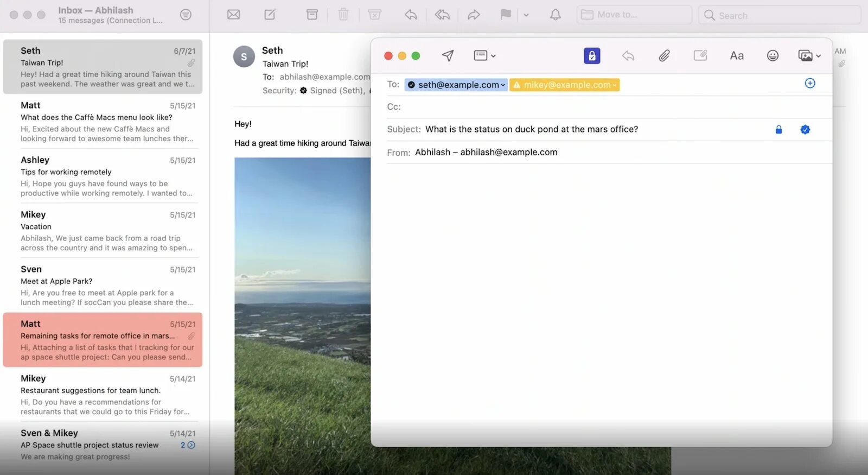Flag the selected message

[506, 15]
